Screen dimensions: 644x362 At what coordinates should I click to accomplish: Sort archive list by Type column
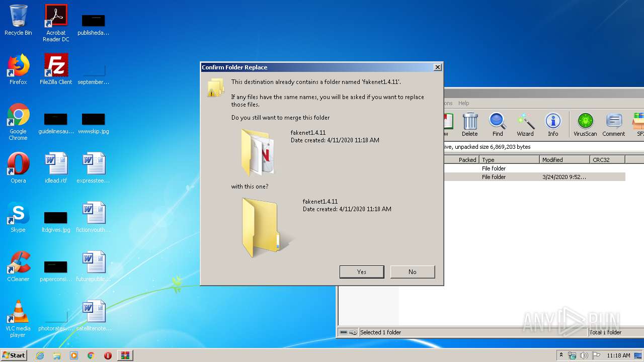(509, 159)
